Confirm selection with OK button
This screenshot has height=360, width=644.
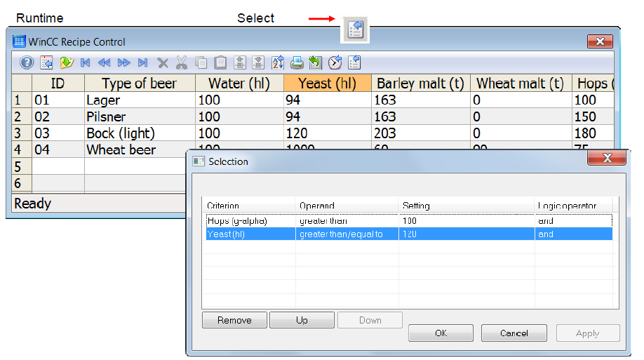[x=441, y=333]
